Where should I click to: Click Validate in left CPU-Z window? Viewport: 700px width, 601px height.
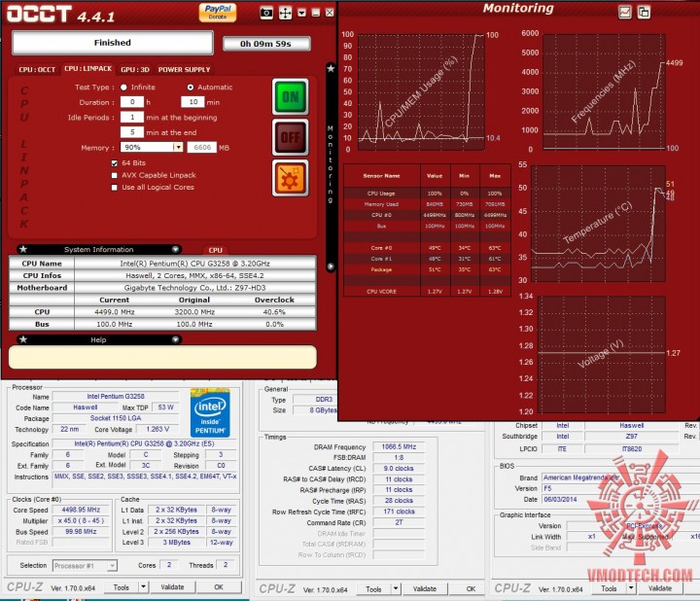[172, 586]
